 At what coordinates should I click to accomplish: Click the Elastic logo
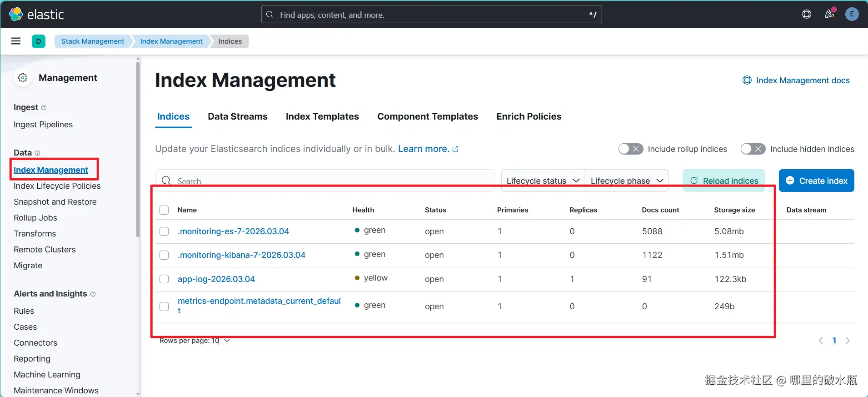pos(36,15)
